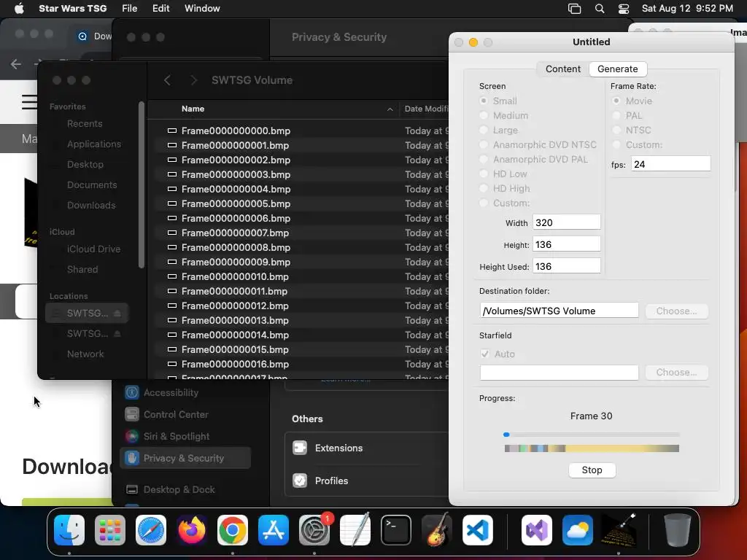
Task: Open the Star Wars TSG application menu
Action: coord(72,9)
